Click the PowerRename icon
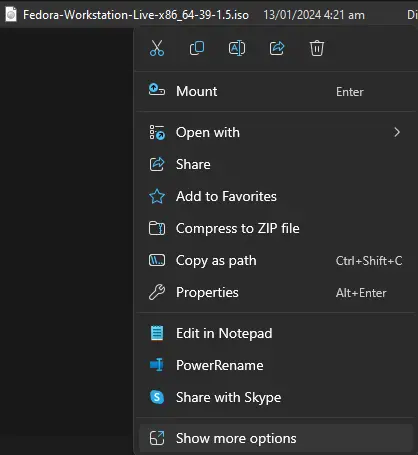The height and width of the screenshot is (455, 418). pyautogui.click(x=157, y=365)
